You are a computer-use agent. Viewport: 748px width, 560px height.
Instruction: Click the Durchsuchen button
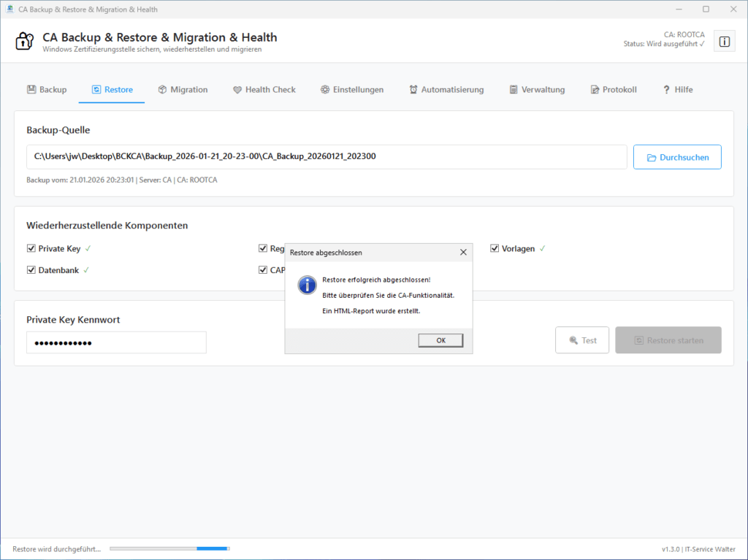click(676, 156)
